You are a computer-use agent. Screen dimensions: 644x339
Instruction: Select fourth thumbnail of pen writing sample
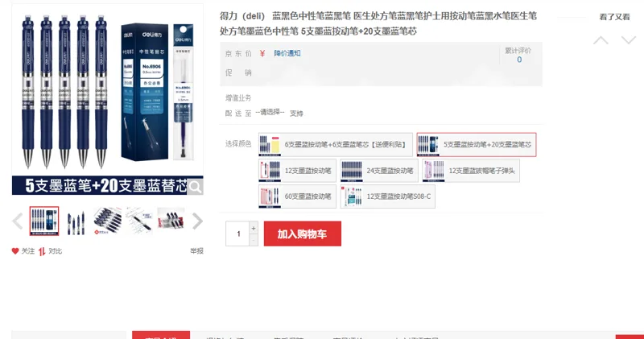(139, 221)
